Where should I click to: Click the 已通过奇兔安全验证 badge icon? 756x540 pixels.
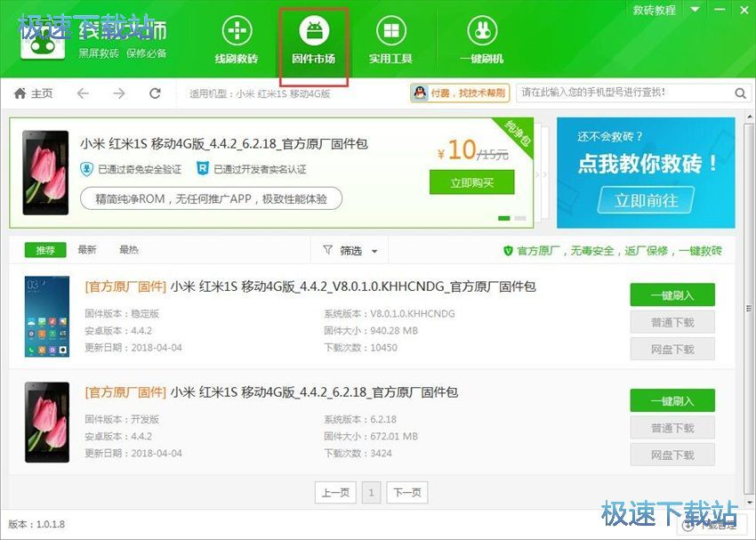point(86,169)
